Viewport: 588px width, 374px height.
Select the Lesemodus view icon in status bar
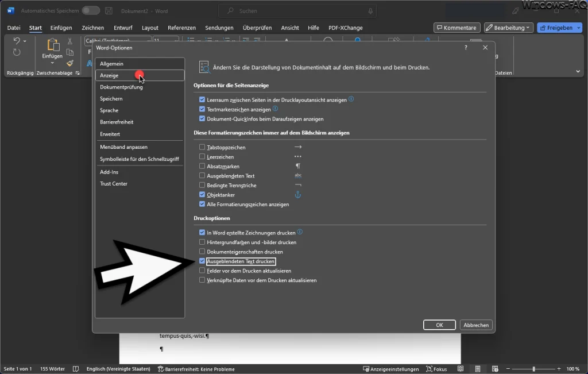[x=461, y=369]
